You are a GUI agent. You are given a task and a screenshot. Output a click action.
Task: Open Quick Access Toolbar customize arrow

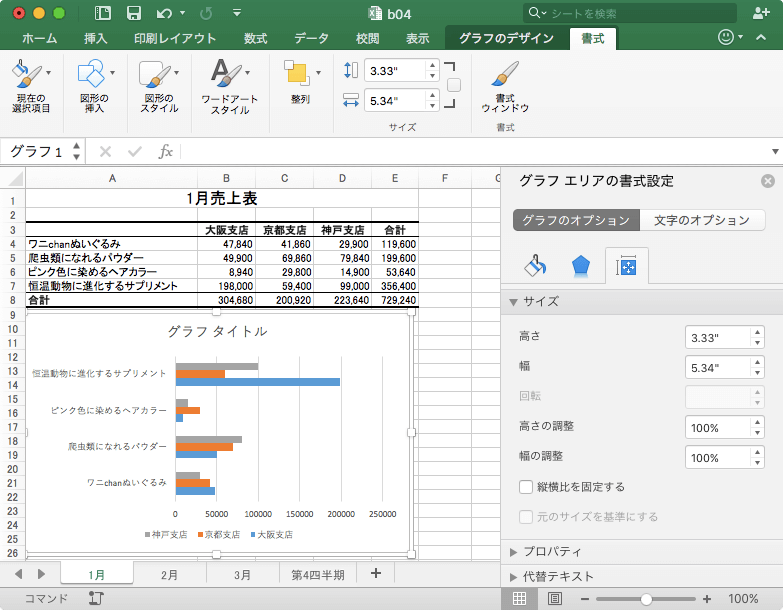point(237,13)
